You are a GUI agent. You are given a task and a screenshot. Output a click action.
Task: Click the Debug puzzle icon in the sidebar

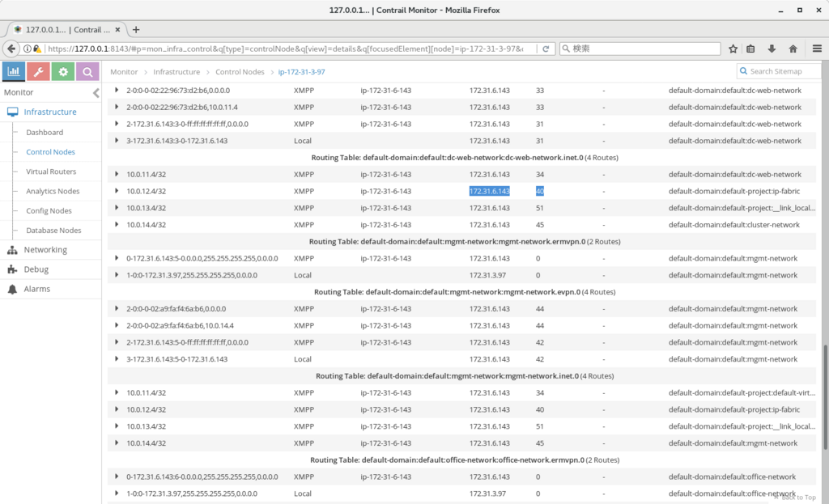pos(13,269)
